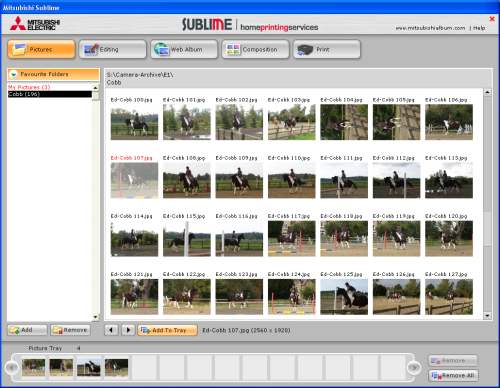Collapse the Favourite Folders header arrow
Screen dimensions: 500x388
pyautogui.click(x=14, y=74)
